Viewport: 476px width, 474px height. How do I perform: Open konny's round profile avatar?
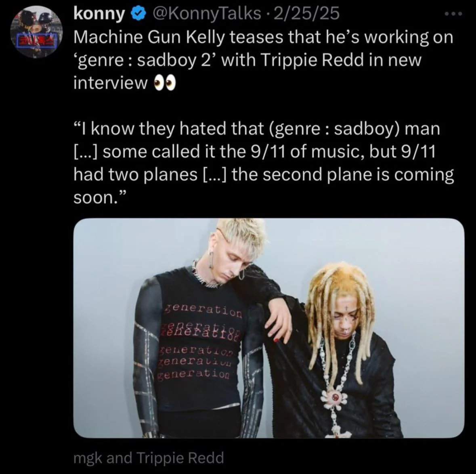pyautogui.click(x=36, y=32)
